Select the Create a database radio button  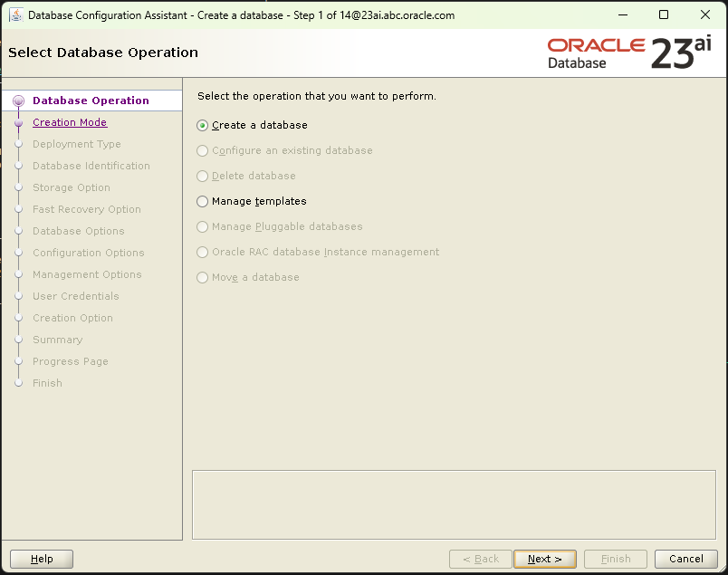click(x=201, y=126)
